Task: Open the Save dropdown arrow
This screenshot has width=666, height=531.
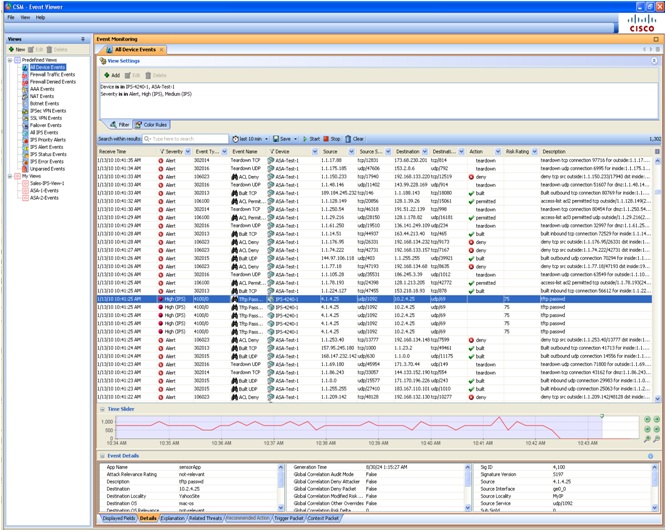Action: [x=295, y=139]
